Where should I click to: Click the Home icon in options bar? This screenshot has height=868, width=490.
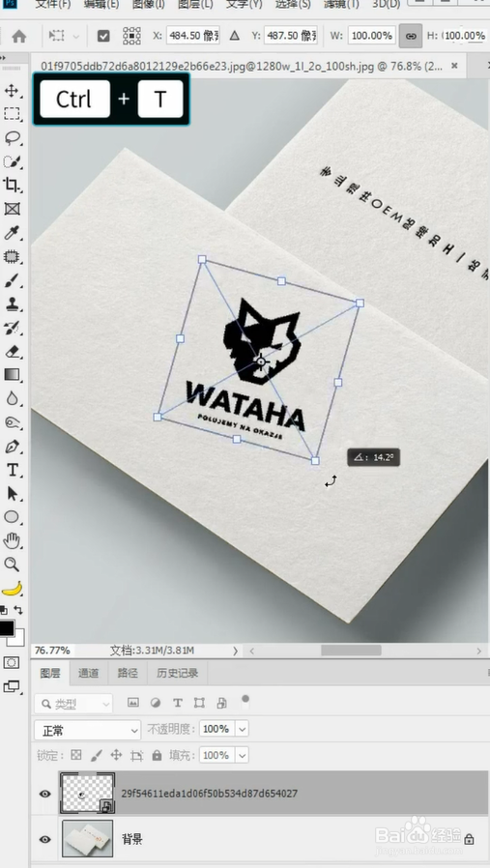pyautogui.click(x=19, y=37)
